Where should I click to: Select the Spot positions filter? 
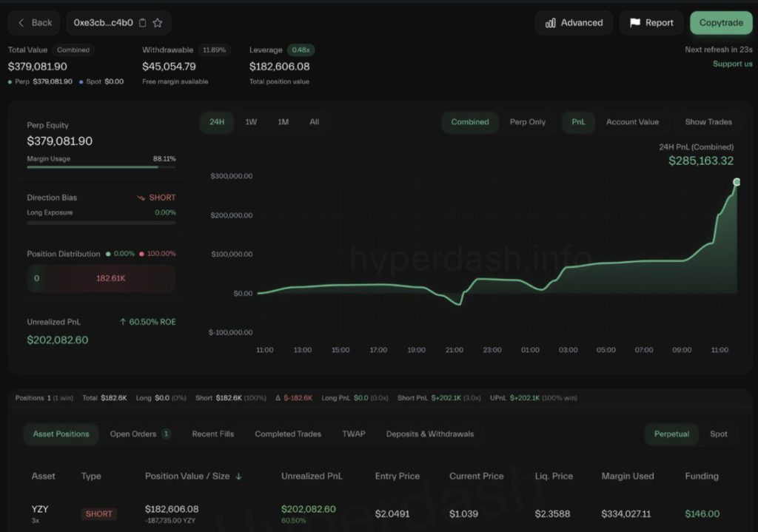(x=718, y=434)
